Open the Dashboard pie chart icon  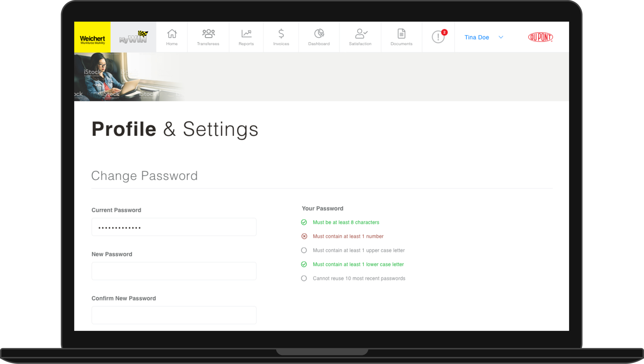click(319, 34)
